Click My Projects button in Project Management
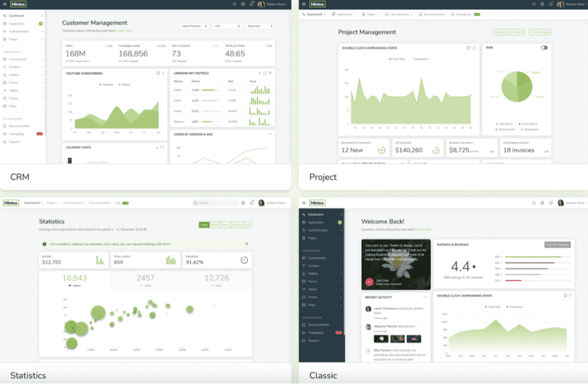 point(516,32)
